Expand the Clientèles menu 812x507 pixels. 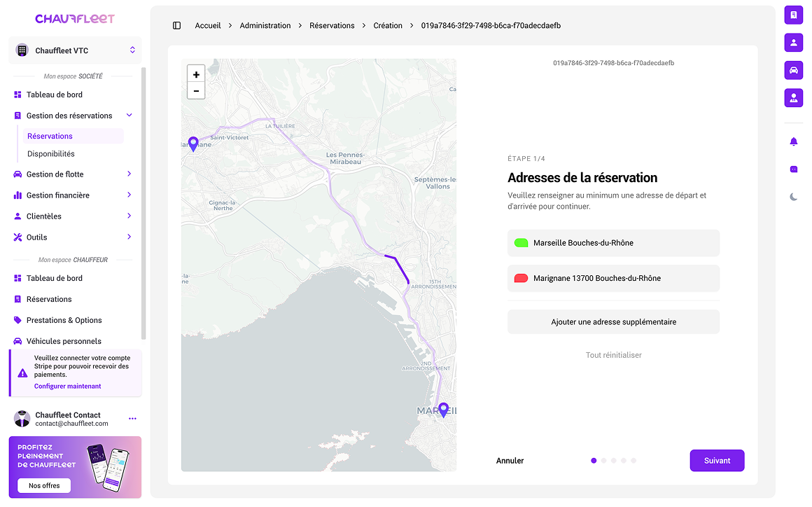click(129, 216)
